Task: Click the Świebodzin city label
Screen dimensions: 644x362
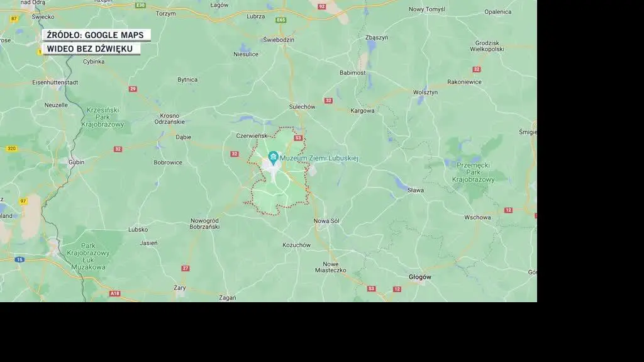Action: (x=279, y=40)
